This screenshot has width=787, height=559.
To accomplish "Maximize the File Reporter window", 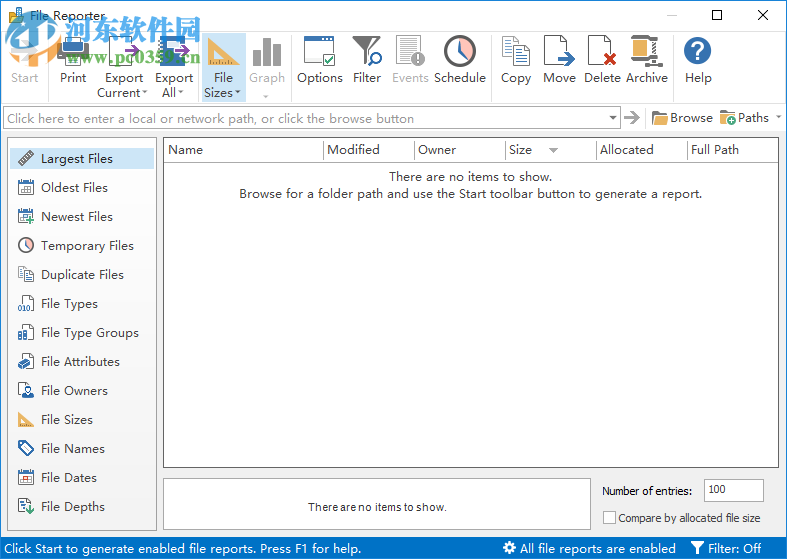I will 717,15.
